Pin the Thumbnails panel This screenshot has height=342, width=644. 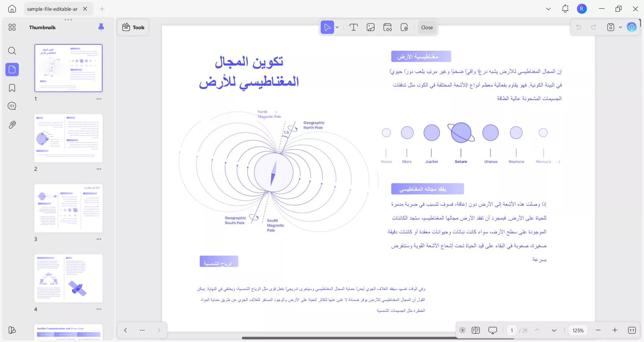(x=101, y=27)
